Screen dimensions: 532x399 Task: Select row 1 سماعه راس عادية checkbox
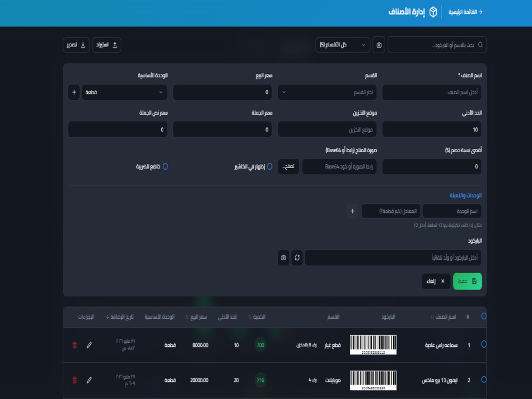click(x=484, y=344)
